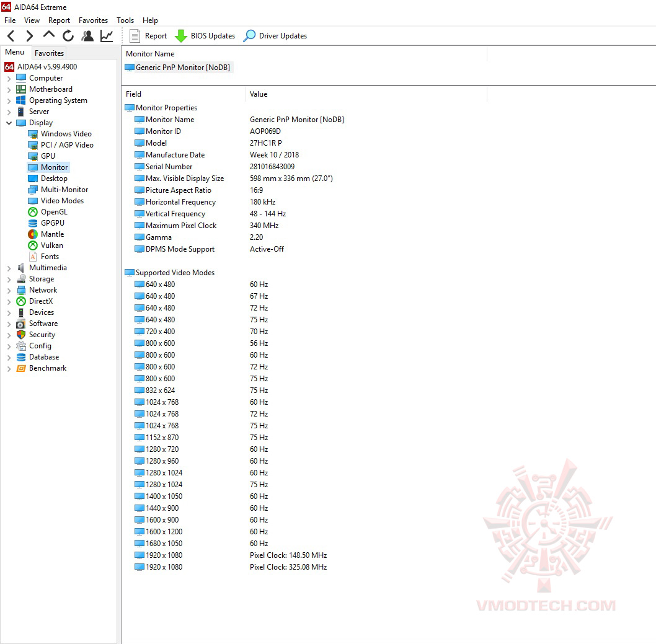Select the Database category icon

pyautogui.click(x=21, y=357)
